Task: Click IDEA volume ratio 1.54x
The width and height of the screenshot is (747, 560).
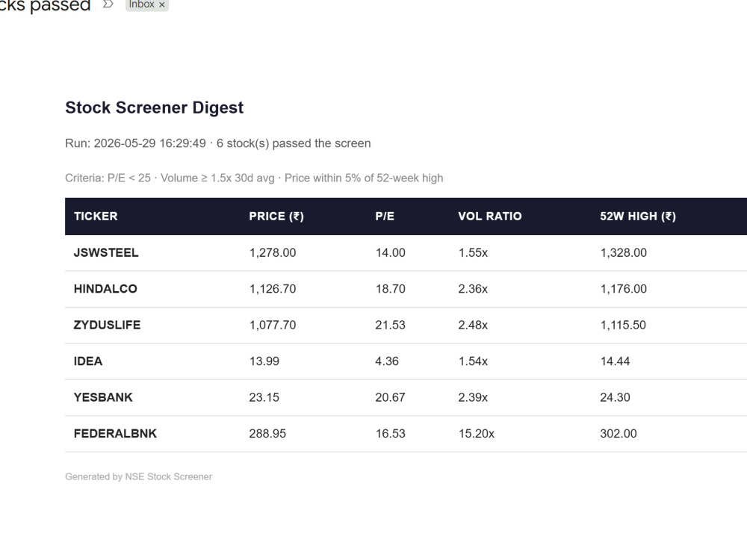Action: click(x=473, y=361)
